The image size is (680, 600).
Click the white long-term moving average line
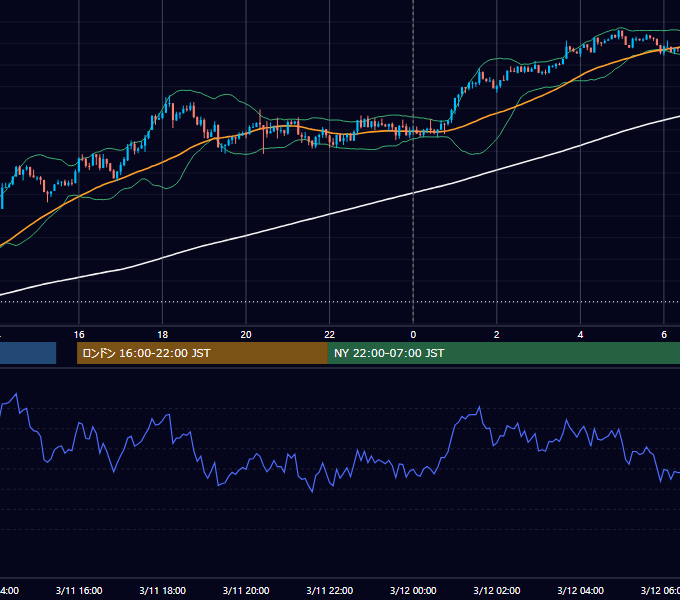pyautogui.click(x=330, y=214)
